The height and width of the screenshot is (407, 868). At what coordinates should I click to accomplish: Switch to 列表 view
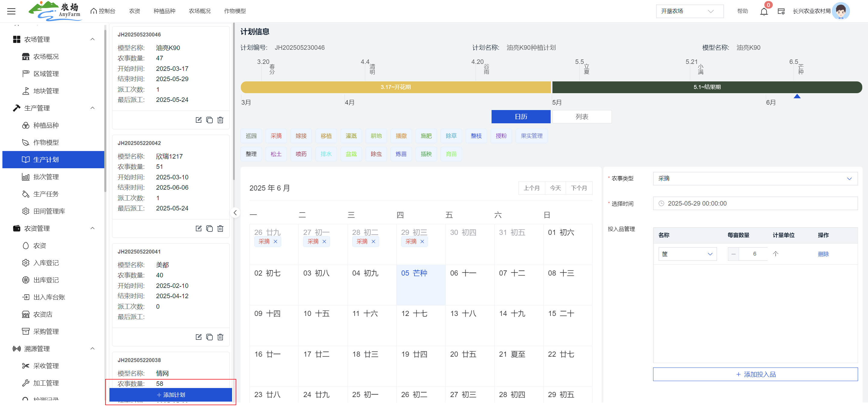tap(582, 117)
